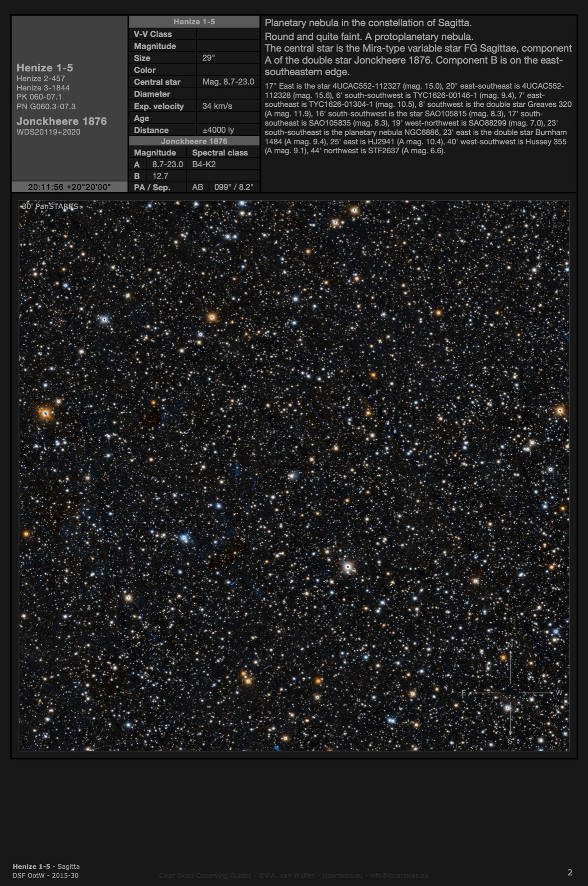Click the PN G060.3-07.3 catalog name
This screenshot has height=886, width=588.
[x=46, y=106]
